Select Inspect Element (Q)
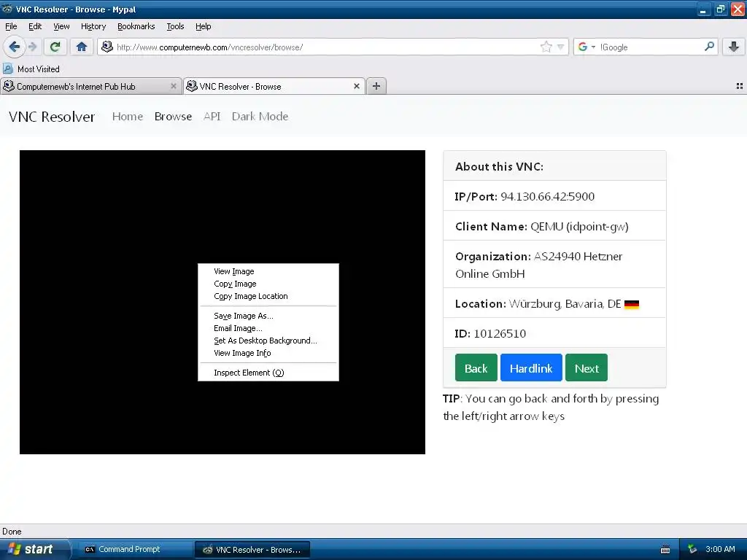The width and height of the screenshot is (747, 560). 268,373
